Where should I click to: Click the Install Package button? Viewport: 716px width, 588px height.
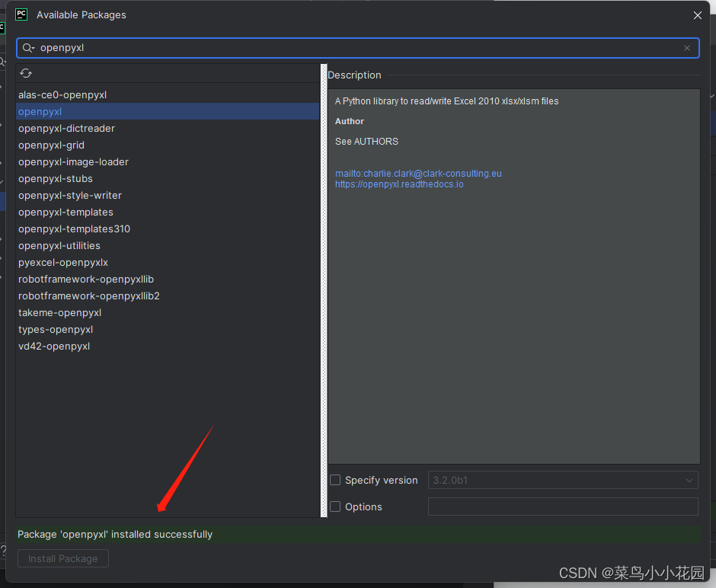click(x=63, y=558)
